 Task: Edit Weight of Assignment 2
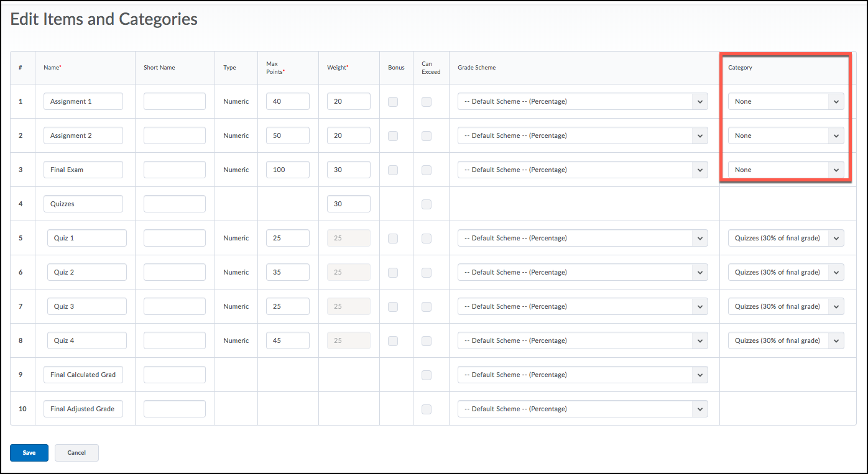[349, 135]
